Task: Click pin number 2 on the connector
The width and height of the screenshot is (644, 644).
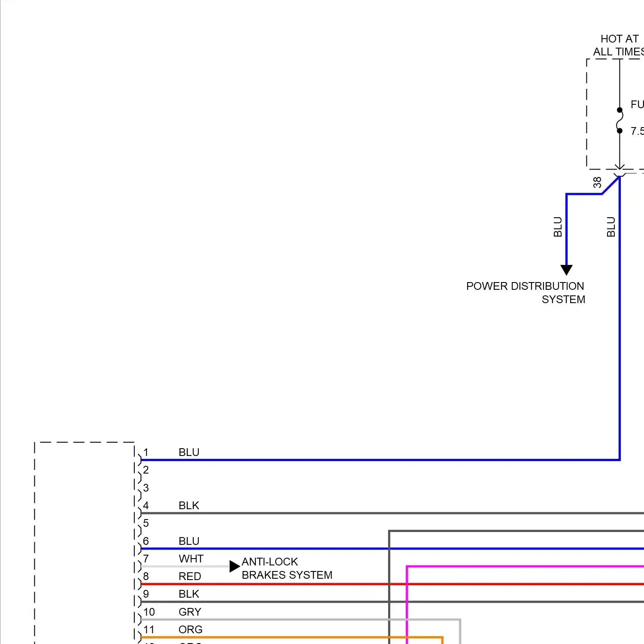Action: (x=146, y=470)
